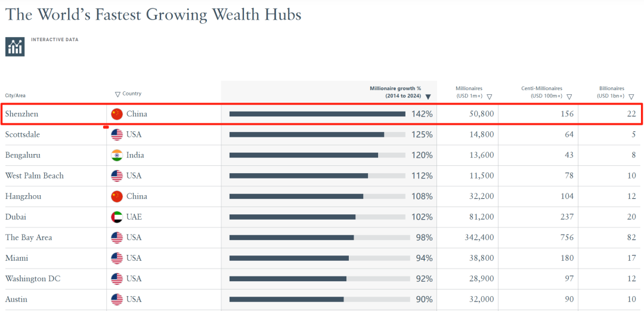Click the Shenzhen 142% growth bar
The height and width of the screenshot is (311, 644).
point(317,114)
